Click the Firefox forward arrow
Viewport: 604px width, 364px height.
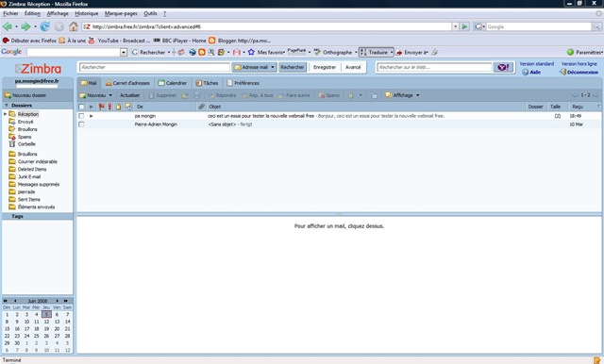[x=25, y=26]
